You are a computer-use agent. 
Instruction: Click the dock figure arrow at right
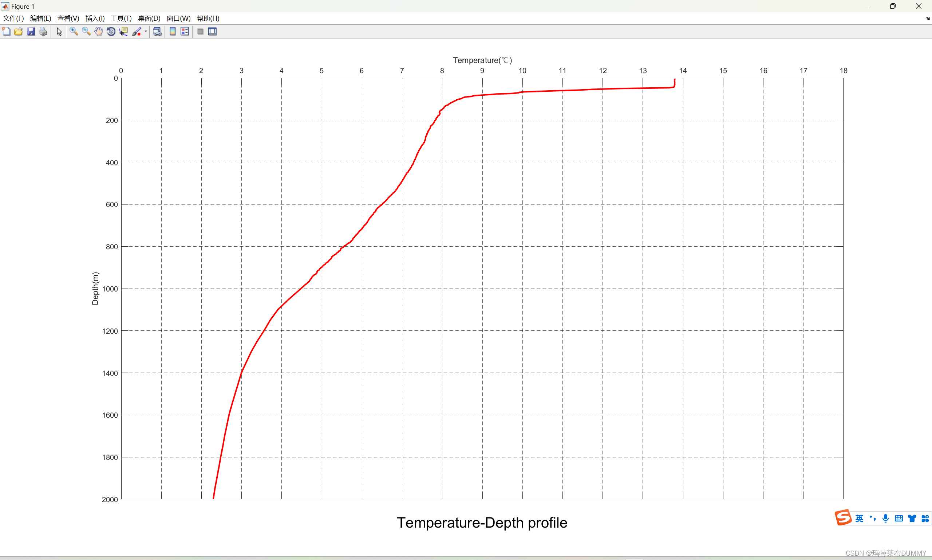point(928,19)
